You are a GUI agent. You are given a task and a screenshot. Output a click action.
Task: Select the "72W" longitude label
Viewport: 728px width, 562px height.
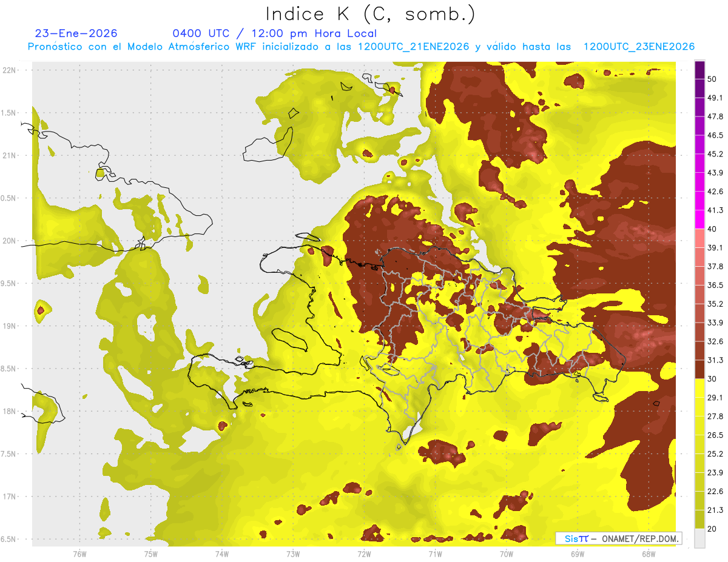364,554
